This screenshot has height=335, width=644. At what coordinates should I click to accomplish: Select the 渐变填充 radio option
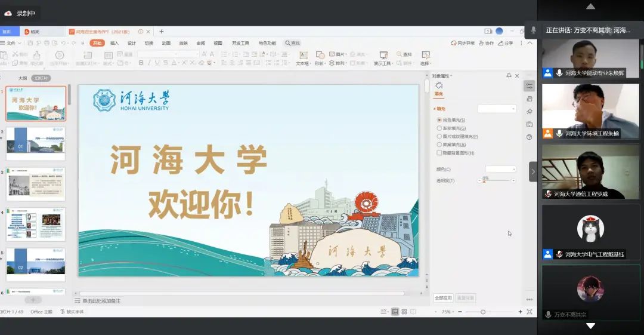[439, 128]
